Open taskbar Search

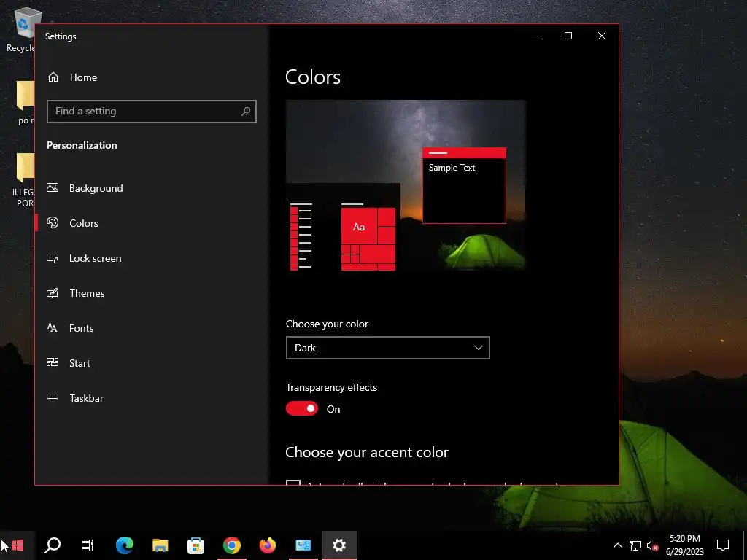point(53,545)
